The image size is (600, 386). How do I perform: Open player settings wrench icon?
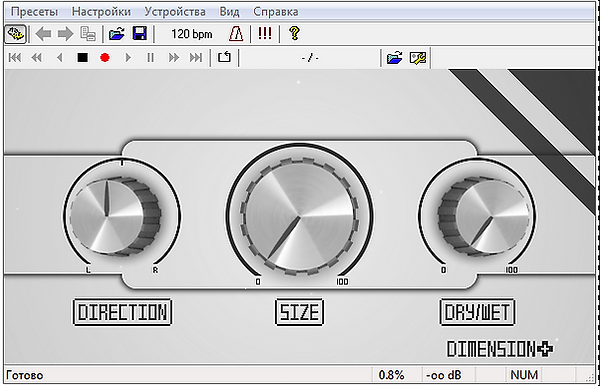tap(417, 58)
